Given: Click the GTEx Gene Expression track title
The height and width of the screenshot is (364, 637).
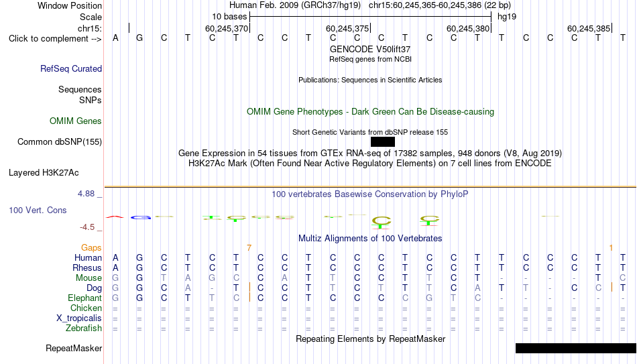Looking at the screenshot, I should click(x=370, y=153).
